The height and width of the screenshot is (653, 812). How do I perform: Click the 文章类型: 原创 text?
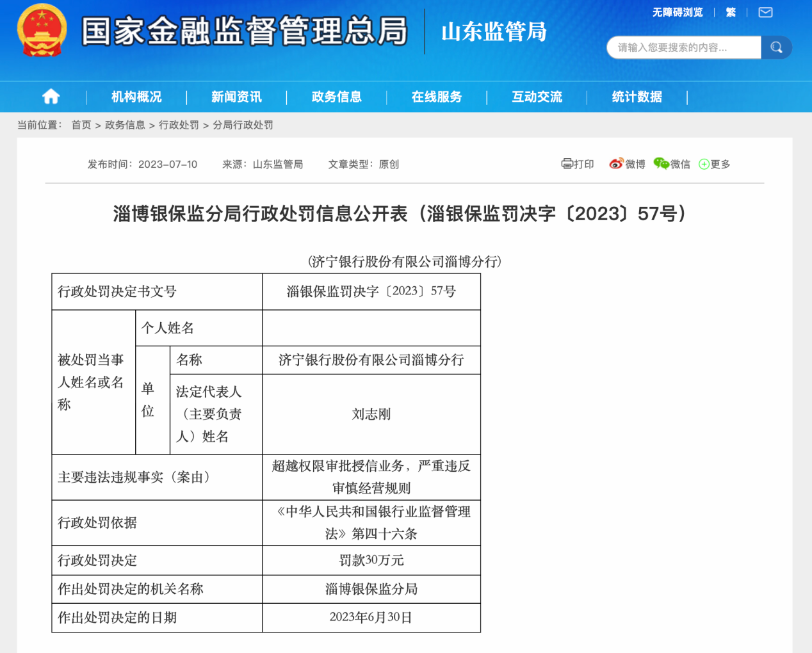click(364, 165)
